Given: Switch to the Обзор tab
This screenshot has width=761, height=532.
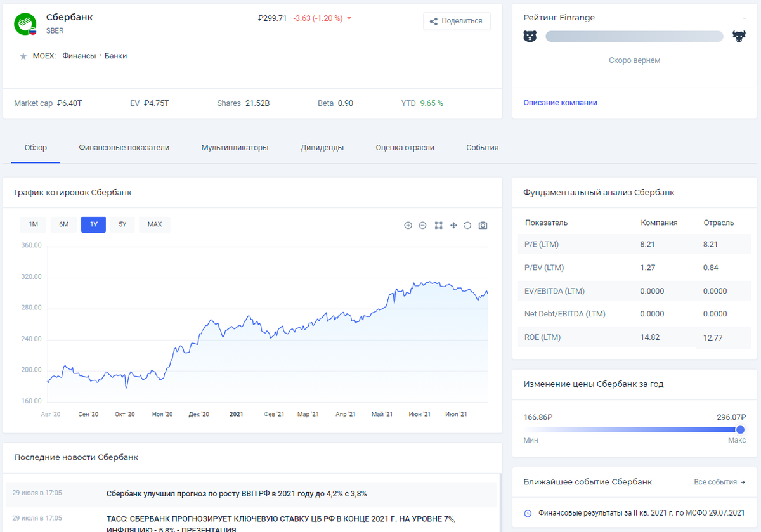Looking at the screenshot, I should (x=36, y=148).
